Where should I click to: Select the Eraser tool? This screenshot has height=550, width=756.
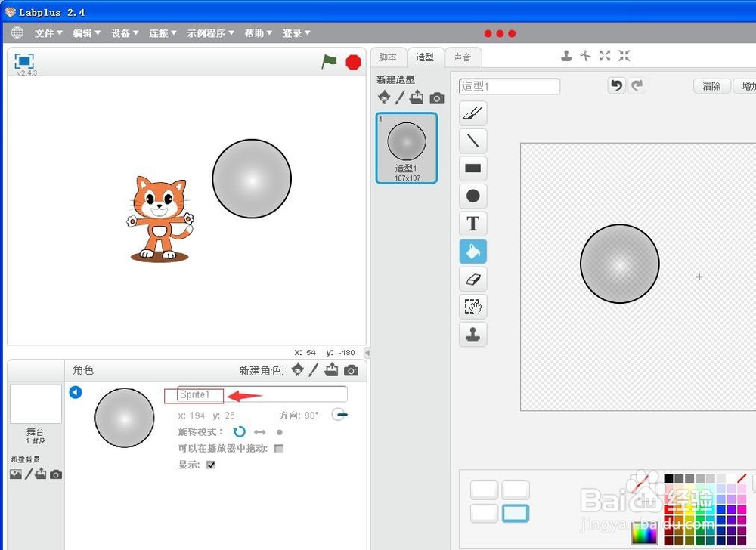click(x=473, y=279)
